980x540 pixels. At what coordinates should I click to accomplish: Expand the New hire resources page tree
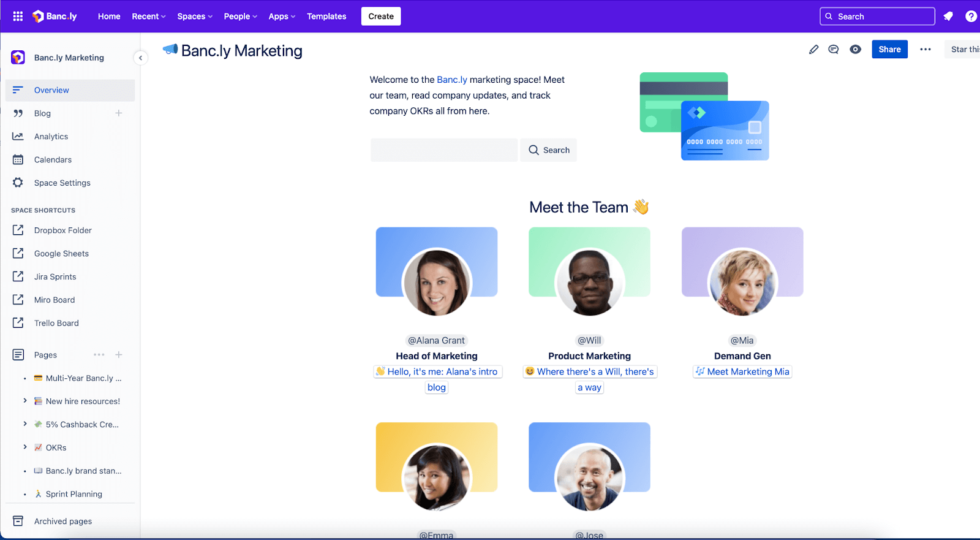click(x=24, y=401)
